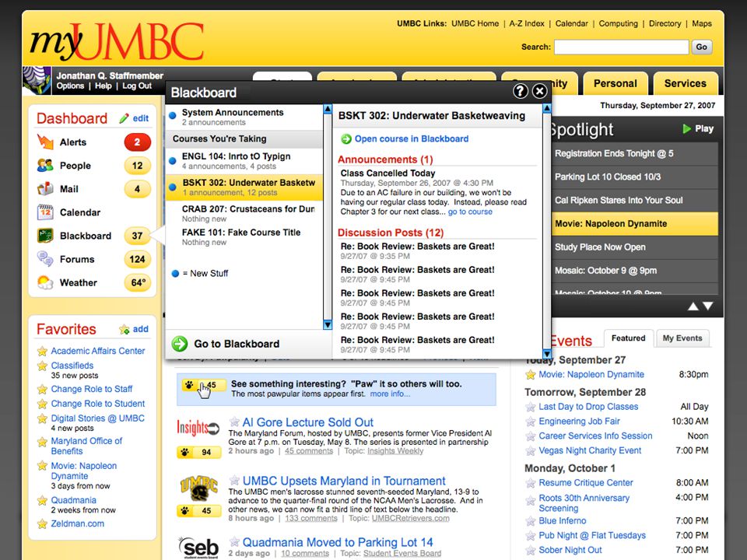Click in the Search input field

pyautogui.click(x=622, y=47)
